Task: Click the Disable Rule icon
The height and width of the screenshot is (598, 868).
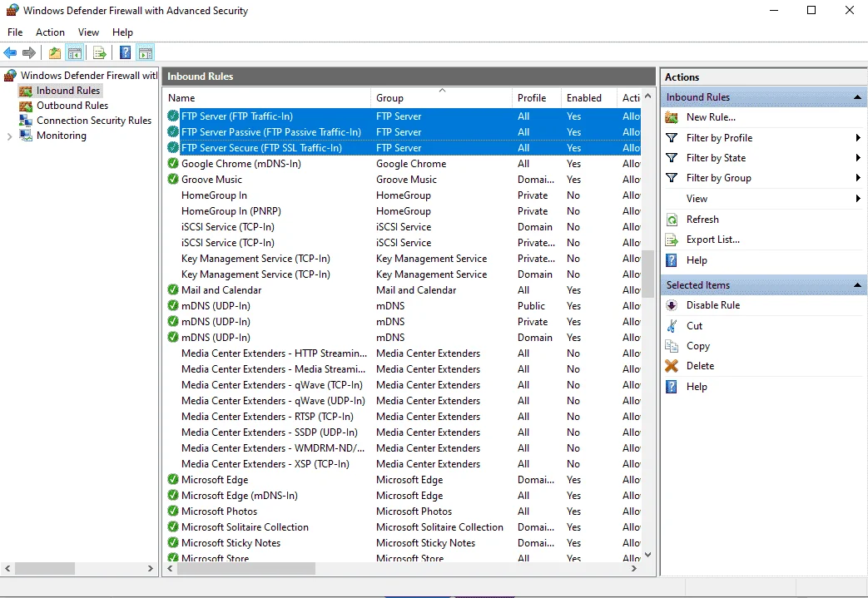Action: click(x=672, y=305)
